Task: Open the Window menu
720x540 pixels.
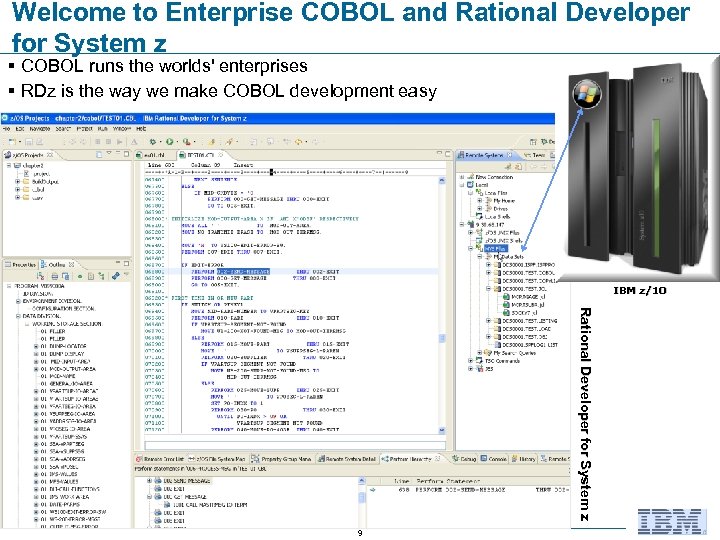Action: [122, 129]
